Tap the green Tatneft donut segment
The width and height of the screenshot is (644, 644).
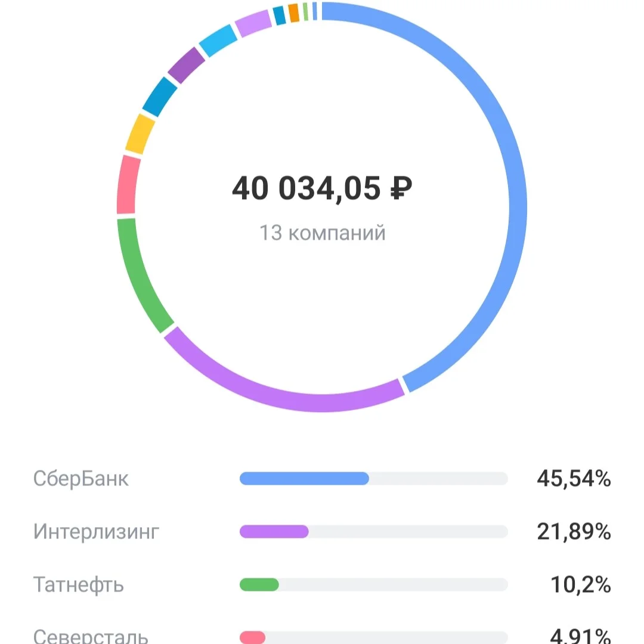[x=138, y=275]
